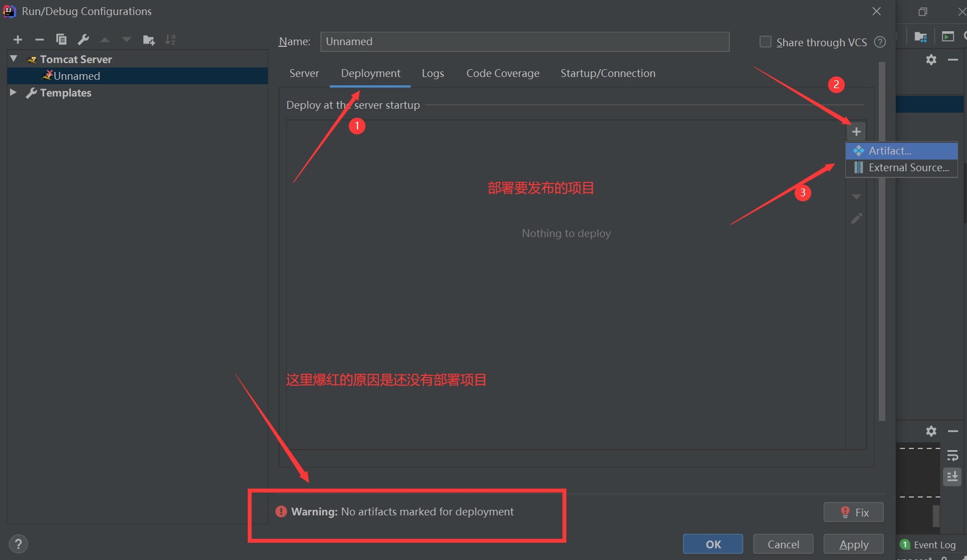967x560 pixels.
Task: Sort configurations alphabetically
Action: click(x=170, y=40)
